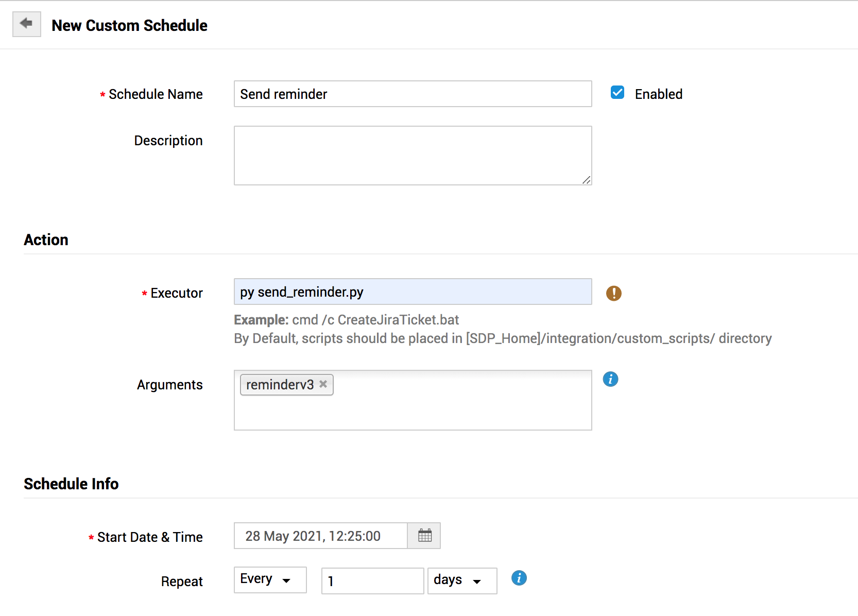
Task: Click the Enabled label text
Action: coord(658,94)
